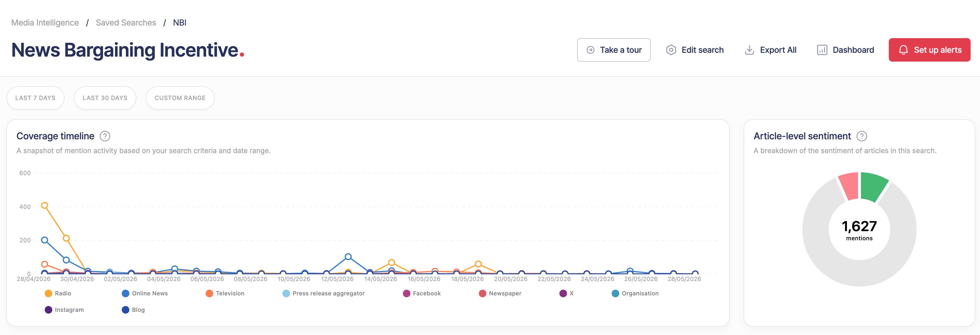Click the arrow icon in Take a tour
The width and height of the screenshot is (980, 335).
[x=591, y=50]
